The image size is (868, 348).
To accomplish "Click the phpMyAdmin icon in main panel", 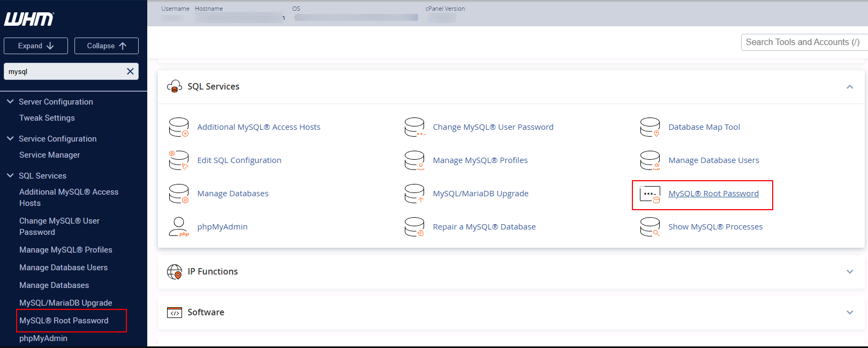I will [x=179, y=227].
